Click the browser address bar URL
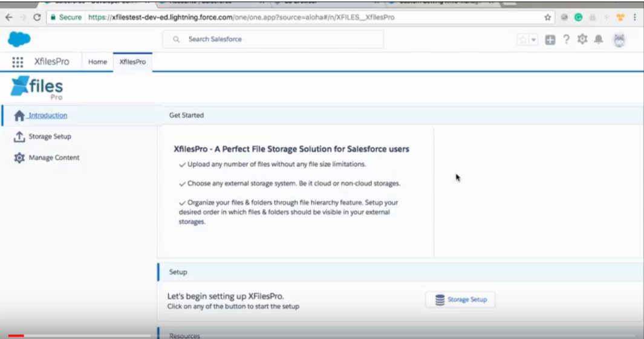 click(241, 18)
